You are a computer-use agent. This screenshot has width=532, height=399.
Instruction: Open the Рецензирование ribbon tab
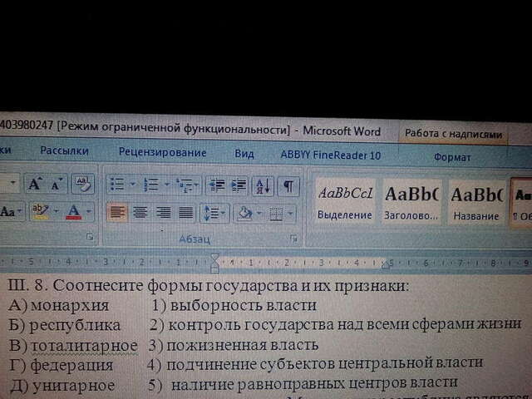(163, 152)
